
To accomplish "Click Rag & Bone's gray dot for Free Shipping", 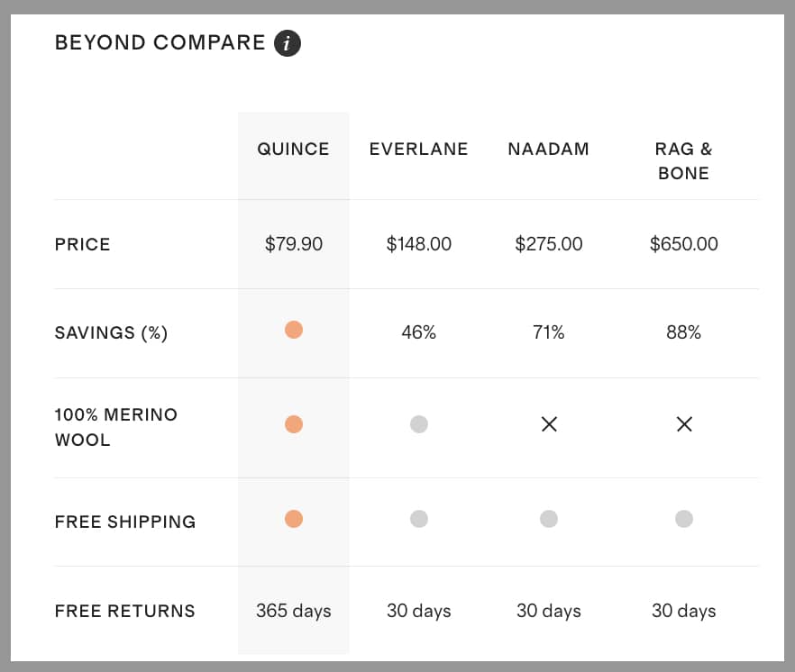I will click(x=684, y=519).
